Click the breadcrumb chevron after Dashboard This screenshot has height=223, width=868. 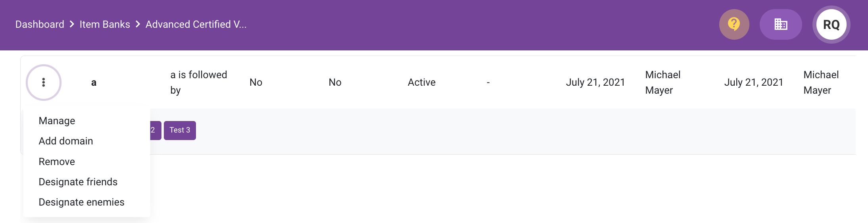[72, 25]
